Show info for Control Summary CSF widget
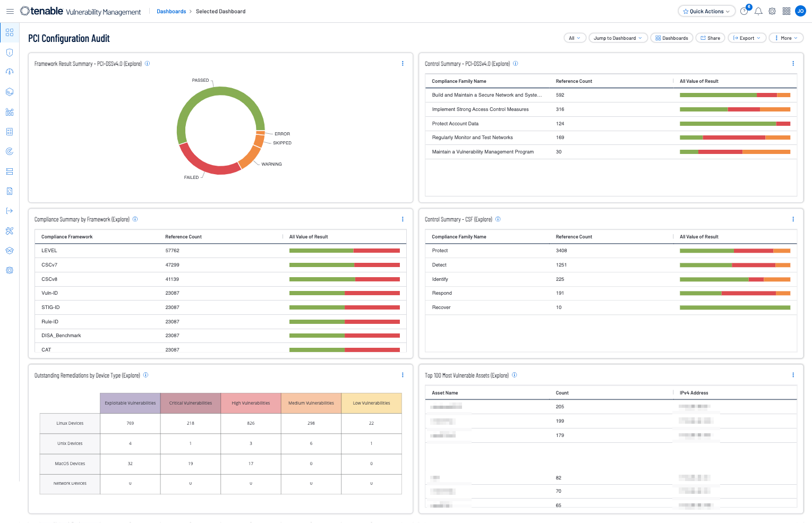The width and height of the screenshot is (812, 523). pyautogui.click(x=498, y=219)
